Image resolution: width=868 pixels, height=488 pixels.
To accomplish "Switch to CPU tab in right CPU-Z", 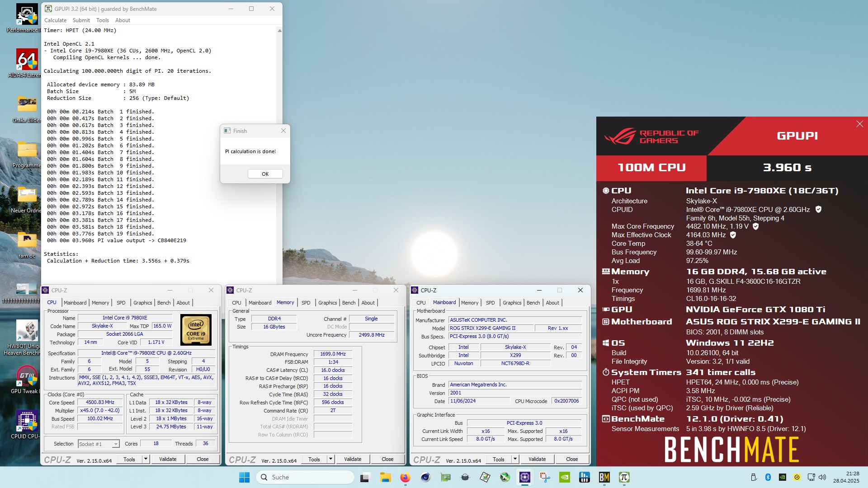I will coord(421,303).
